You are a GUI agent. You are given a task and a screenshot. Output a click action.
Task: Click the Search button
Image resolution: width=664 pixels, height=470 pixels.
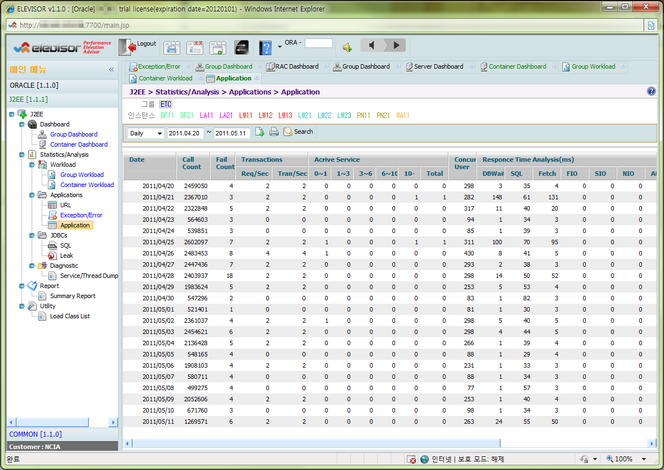pos(298,132)
